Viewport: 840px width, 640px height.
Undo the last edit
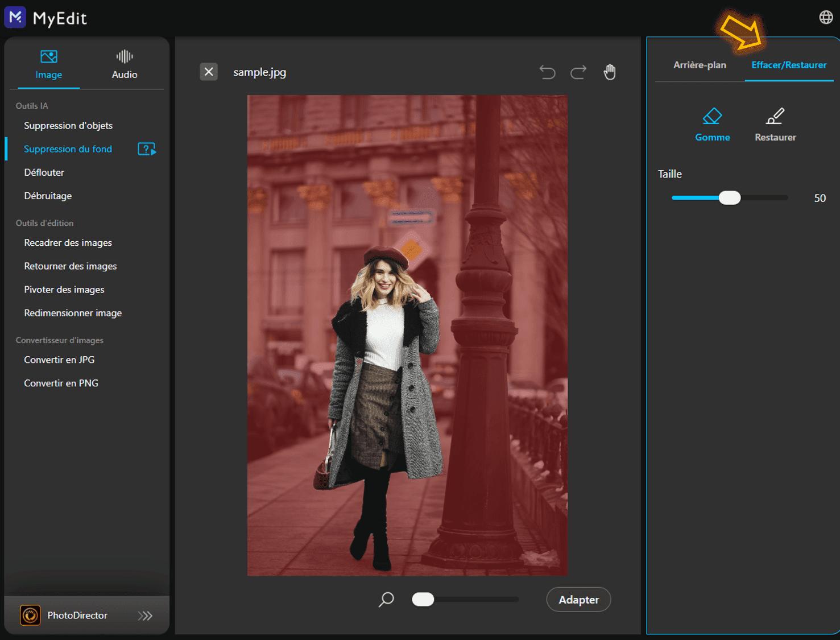547,72
